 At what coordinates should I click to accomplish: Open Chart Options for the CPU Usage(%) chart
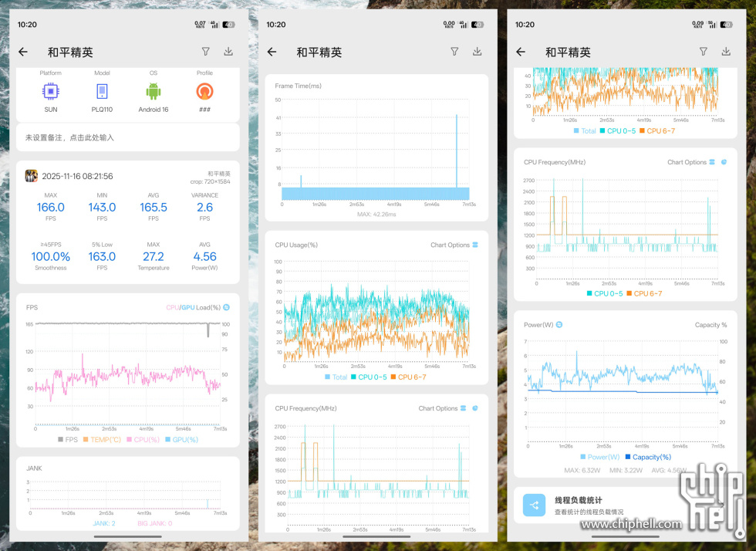tap(454, 245)
